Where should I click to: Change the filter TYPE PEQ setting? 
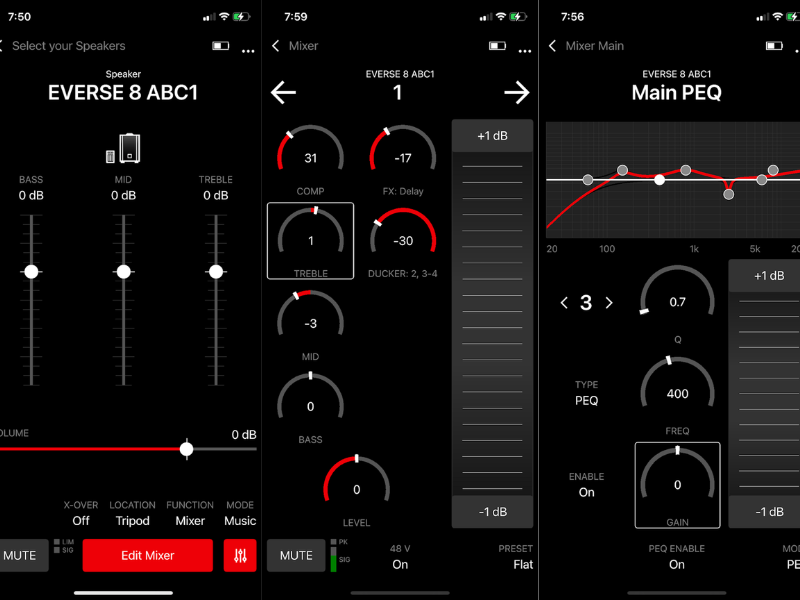tap(586, 392)
